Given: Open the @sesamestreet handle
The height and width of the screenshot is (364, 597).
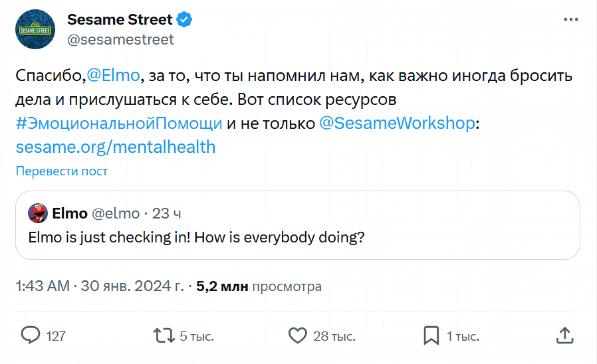Looking at the screenshot, I should pyautogui.click(x=121, y=39).
